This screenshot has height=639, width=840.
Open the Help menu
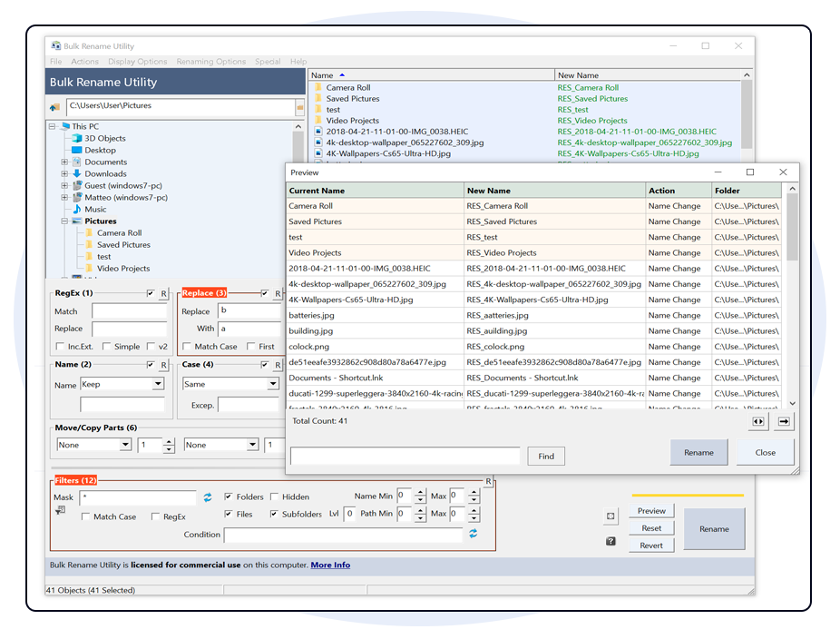pyautogui.click(x=298, y=62)
